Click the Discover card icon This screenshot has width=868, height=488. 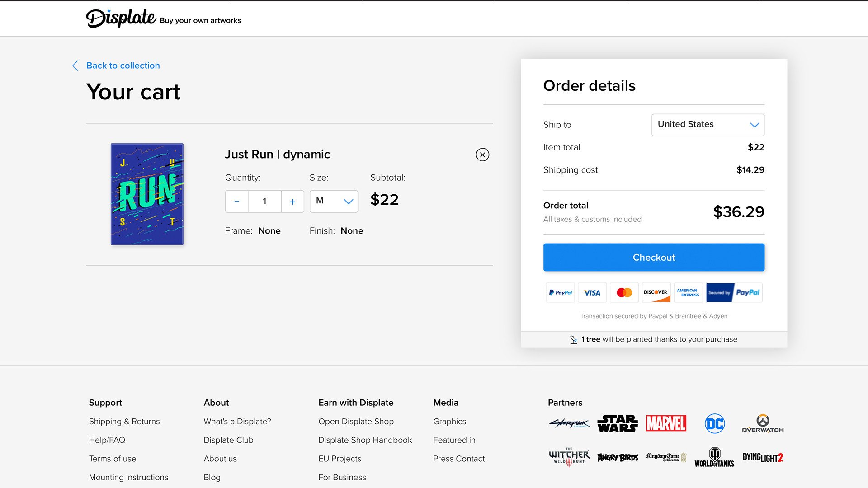pos(656,293)
